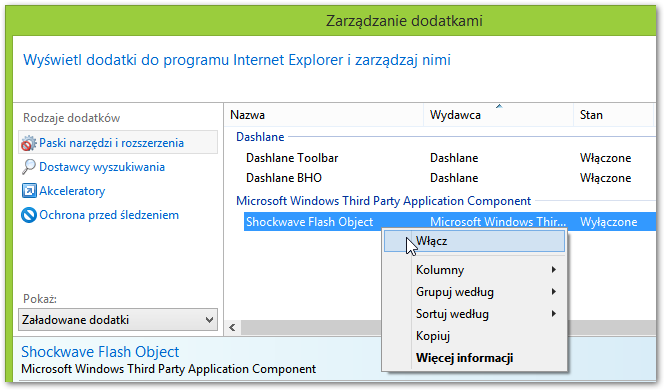The image size is (665, 391).
Task: Open the Grupuj według submenu
Action: pos(474,292)
